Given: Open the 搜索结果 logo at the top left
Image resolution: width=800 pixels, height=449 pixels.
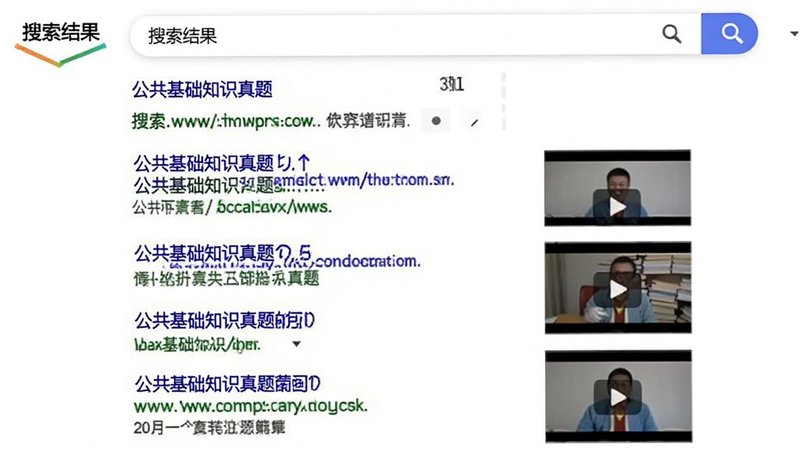Looking at the screenshot, I should pos(60,43).
